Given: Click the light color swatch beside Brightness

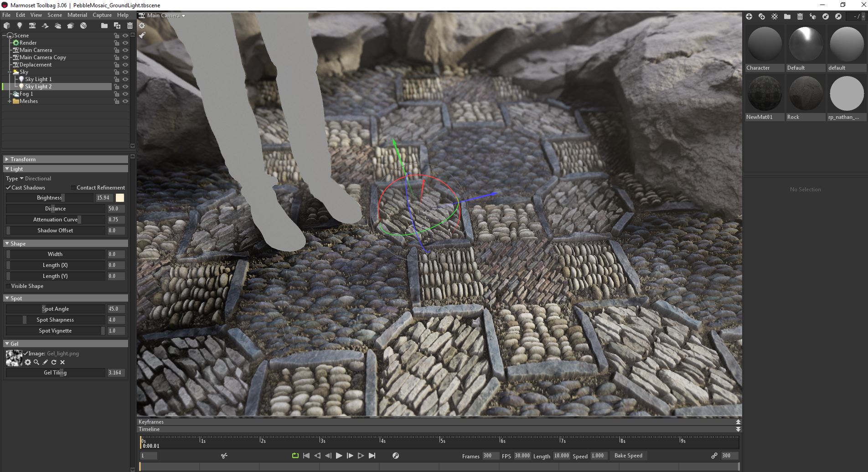Looking at the screenshot, I should (120, 198).
